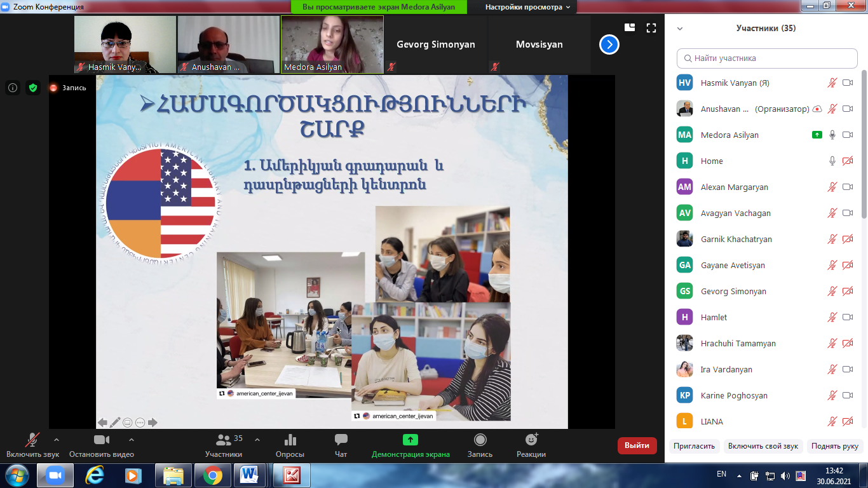Click Karine Poghosyan's muted microphone icon
Viewport: 868px width, 488px height.
point(832,395)
